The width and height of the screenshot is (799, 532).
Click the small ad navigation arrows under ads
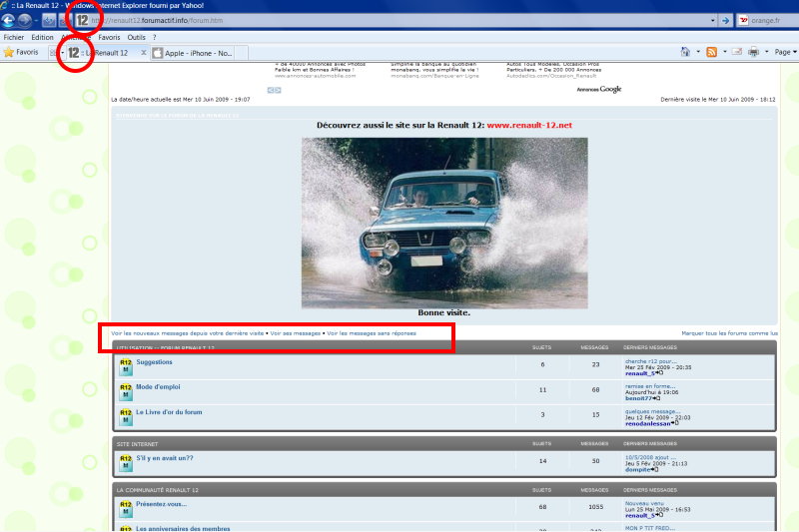(274, 90)
